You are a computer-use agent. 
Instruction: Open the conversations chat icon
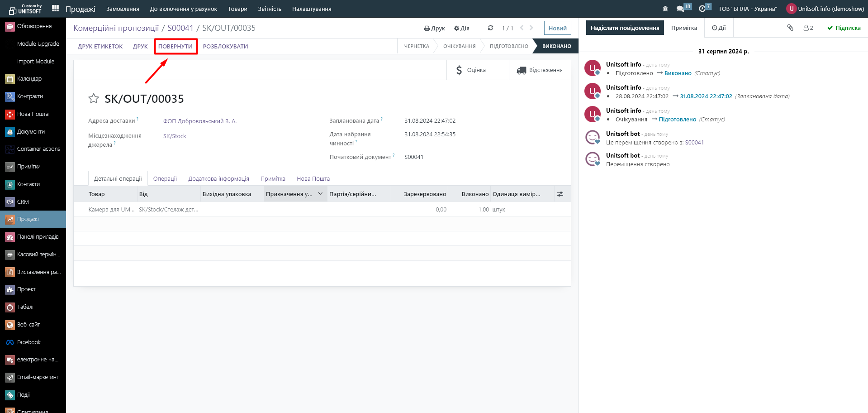(680, 9)
